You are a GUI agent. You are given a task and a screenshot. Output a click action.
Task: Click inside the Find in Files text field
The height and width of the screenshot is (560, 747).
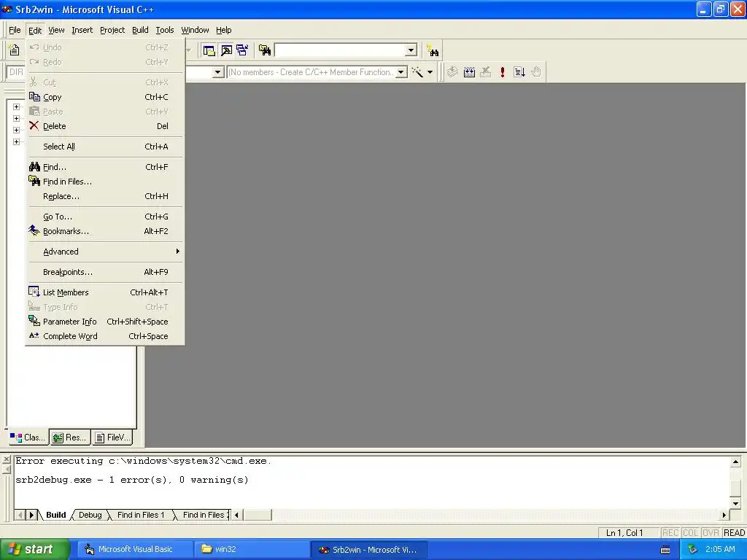click(340, 50)
